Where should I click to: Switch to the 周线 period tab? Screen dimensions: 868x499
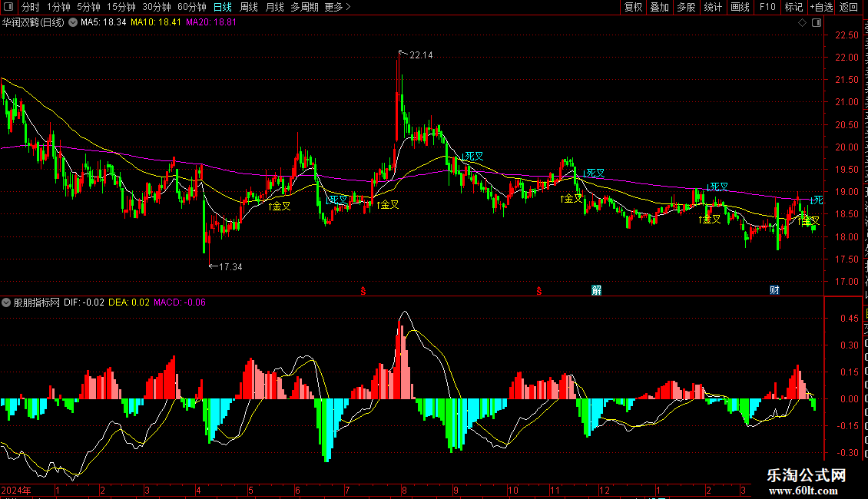[249, 7]
